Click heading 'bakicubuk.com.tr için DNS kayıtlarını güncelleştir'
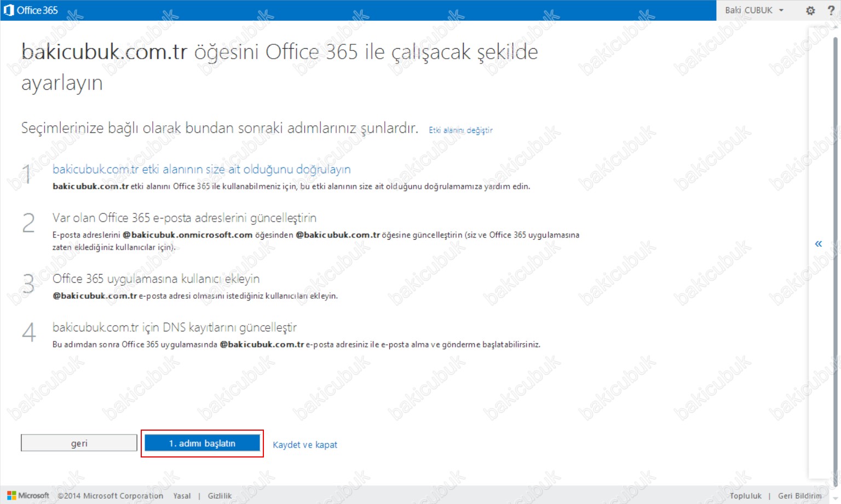The width and height of the screenshot is (841, 504). pyautogui.click(x=175, y=327)
